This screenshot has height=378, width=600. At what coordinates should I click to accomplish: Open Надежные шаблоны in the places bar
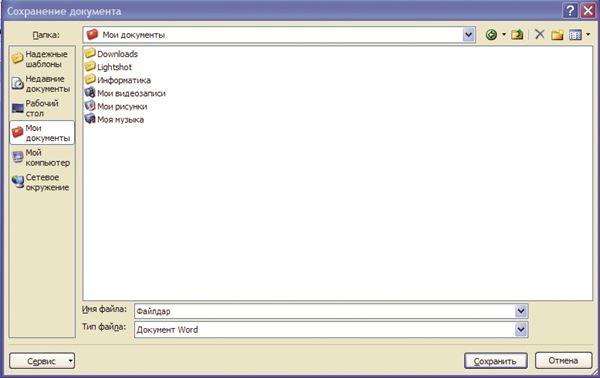click(x=42, y=59)
